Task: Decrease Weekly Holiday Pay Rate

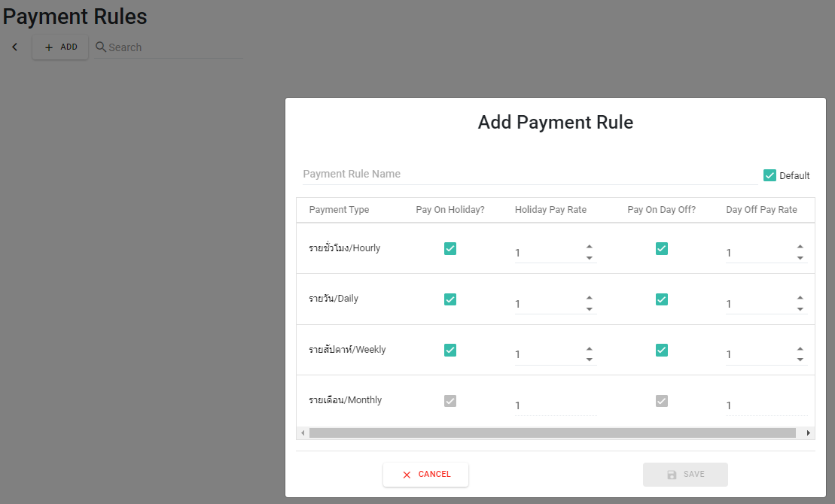Action: click(590, 360)
